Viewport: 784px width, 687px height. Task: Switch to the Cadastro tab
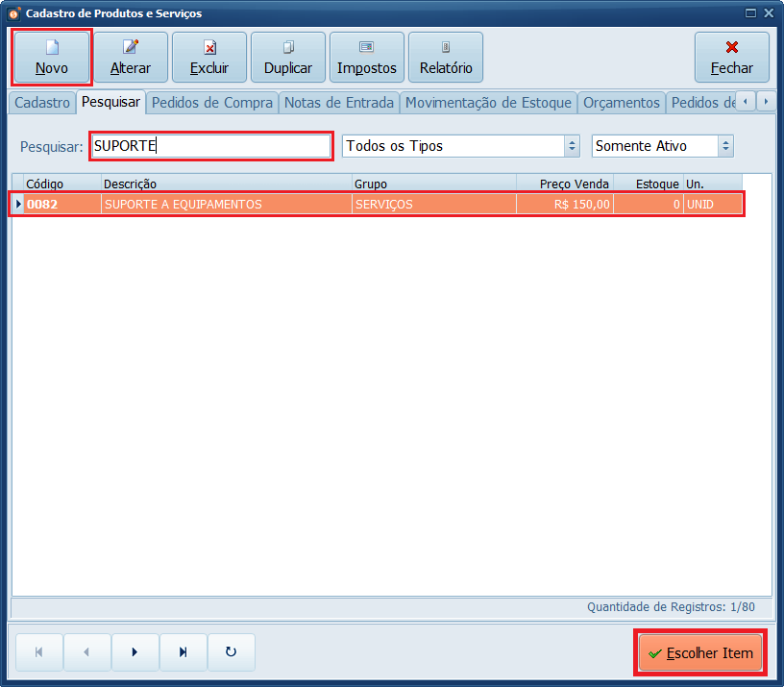coord(42,102)
